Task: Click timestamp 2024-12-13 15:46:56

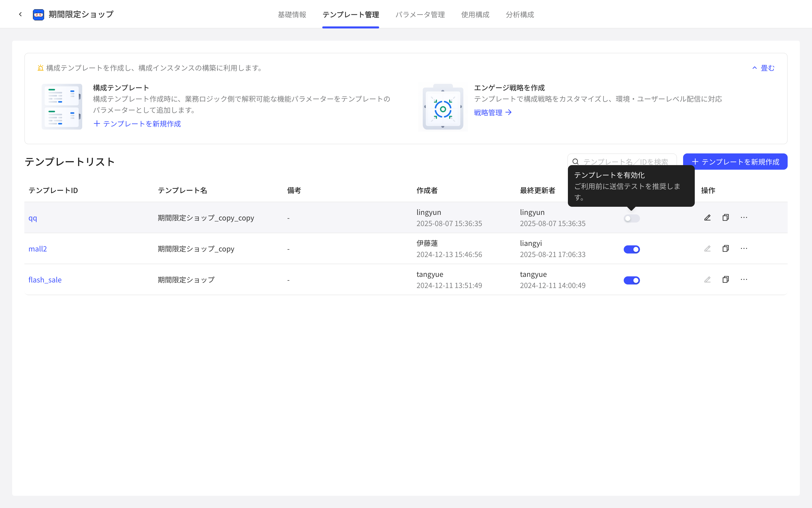Action: tap(449, 255)
